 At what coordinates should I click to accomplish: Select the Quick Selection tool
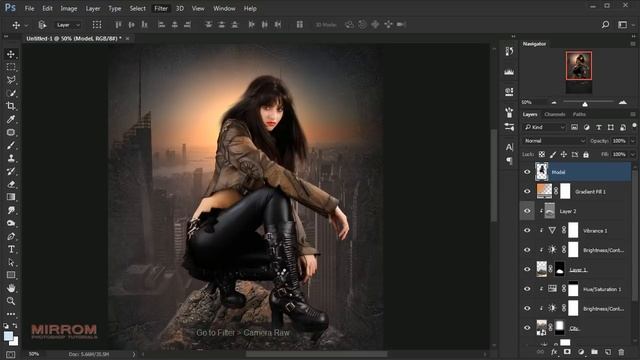coord(11,93)
